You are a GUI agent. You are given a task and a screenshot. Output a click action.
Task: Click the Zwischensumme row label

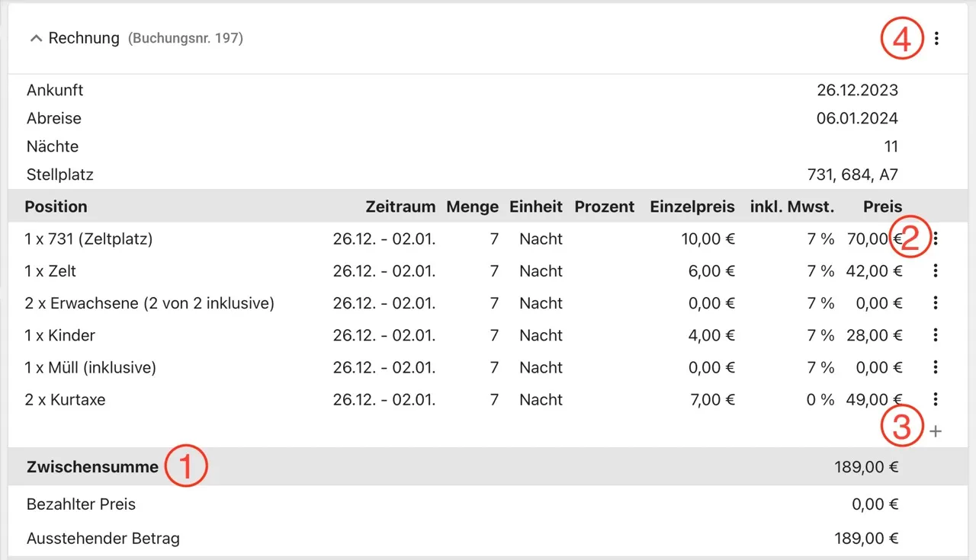point(92,467)
